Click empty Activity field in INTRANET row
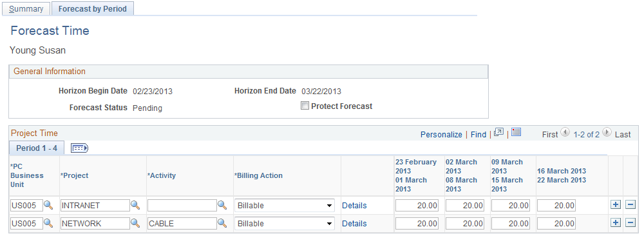The width and height of the screenshot is (644, 236). [x=182, y=206]
